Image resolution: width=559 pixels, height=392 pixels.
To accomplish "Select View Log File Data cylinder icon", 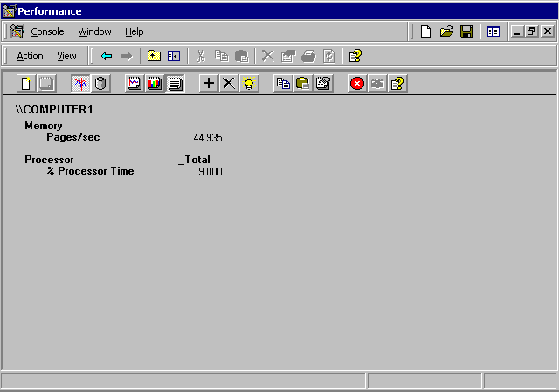I will 100,84.
